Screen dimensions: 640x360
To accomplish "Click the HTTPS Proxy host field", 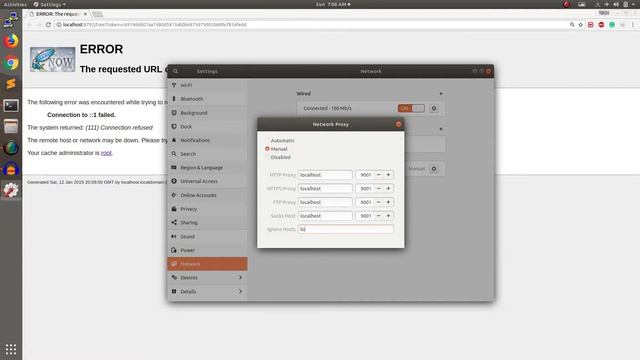I will (x=325, y=189).
